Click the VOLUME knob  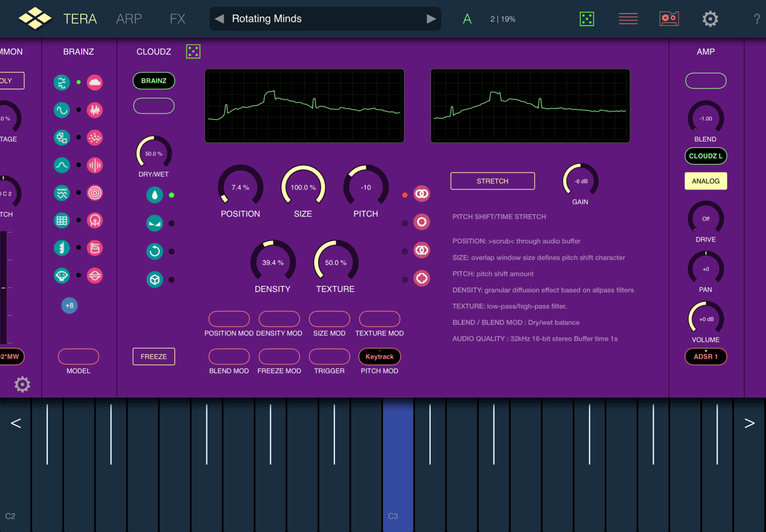click(x=706, y=319)
